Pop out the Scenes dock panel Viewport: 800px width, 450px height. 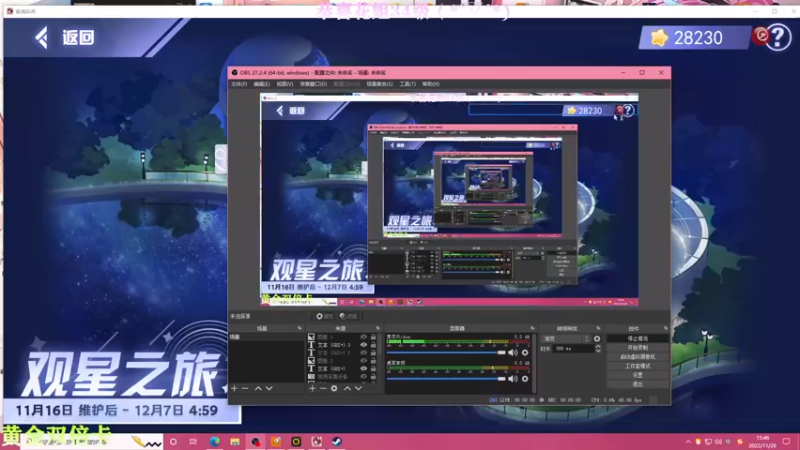point(299,328)
